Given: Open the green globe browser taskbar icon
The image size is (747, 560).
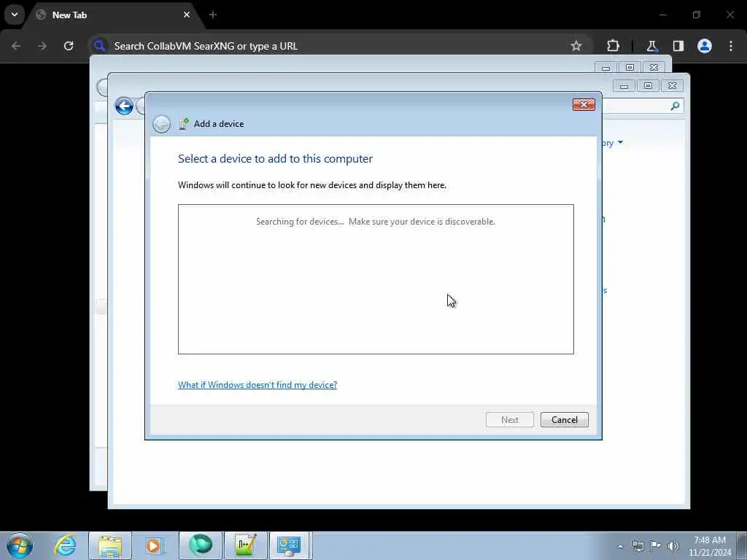Looking at the screenshot, I should [201, 545].
